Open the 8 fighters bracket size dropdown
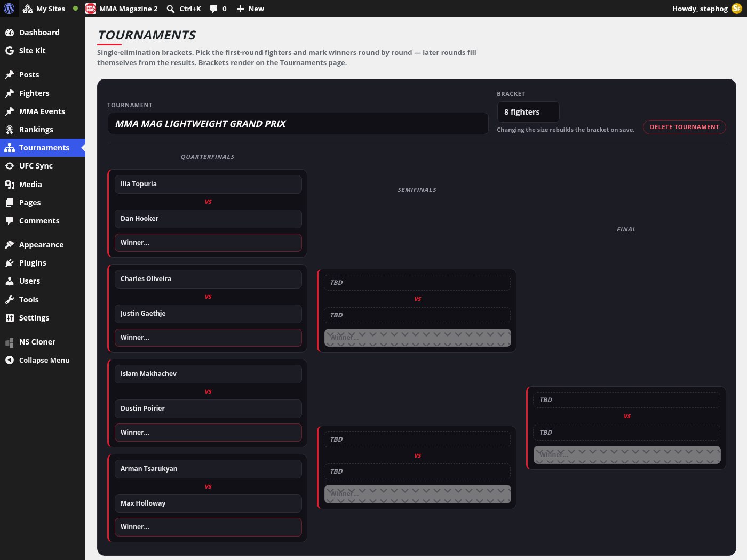The width and height of the screenshot is (747, 560). (x=528, y=112)
